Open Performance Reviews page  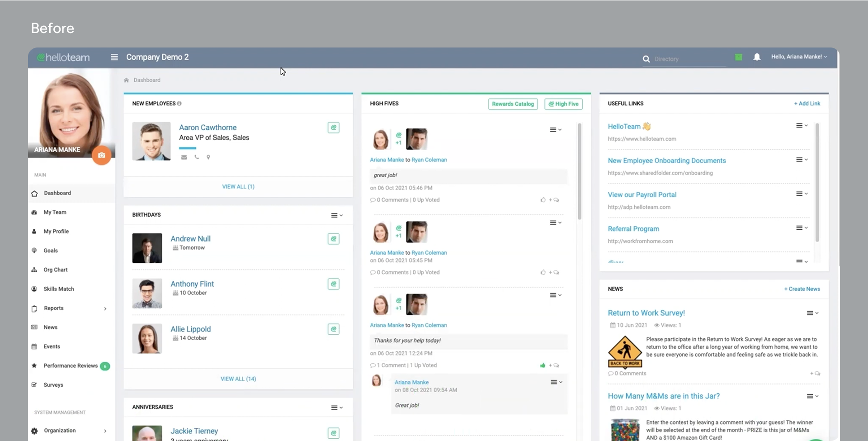71,365
